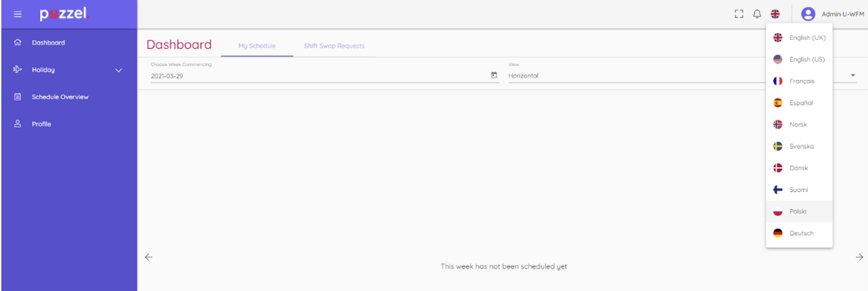Click the week commencing date field
The width and height of the screenshot is (868, 291).
coord(318,76)
